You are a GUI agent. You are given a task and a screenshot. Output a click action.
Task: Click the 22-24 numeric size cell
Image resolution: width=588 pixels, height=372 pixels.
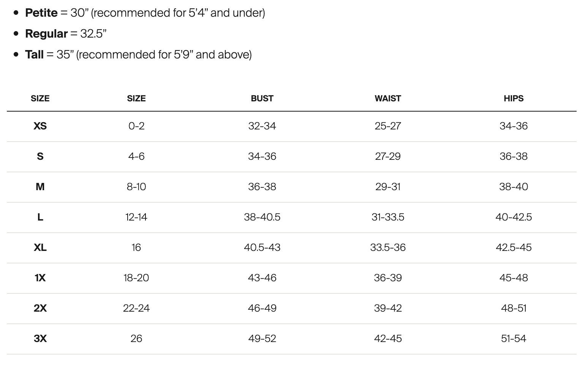tap(136, 308)
